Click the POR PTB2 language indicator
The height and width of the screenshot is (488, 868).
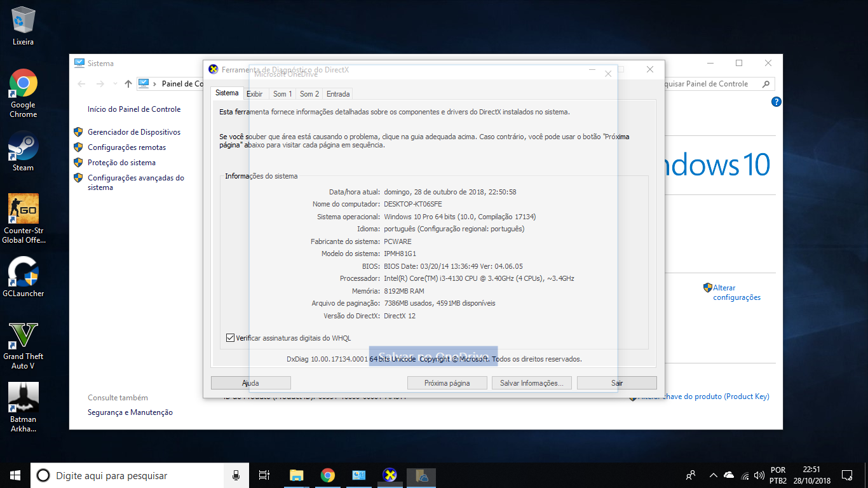pyautogui.click(x=778, y=475)
